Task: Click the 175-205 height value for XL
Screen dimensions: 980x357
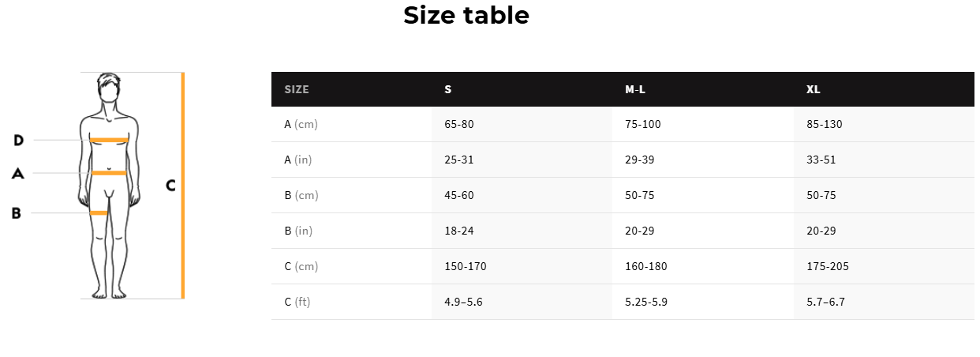Action: (x=827, y=266)
